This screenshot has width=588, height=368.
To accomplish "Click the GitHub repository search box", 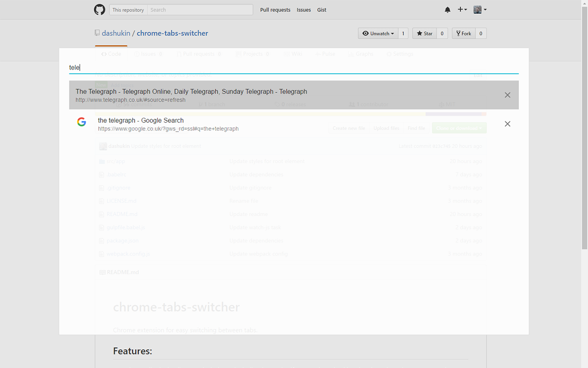I will tap(200, 10).
